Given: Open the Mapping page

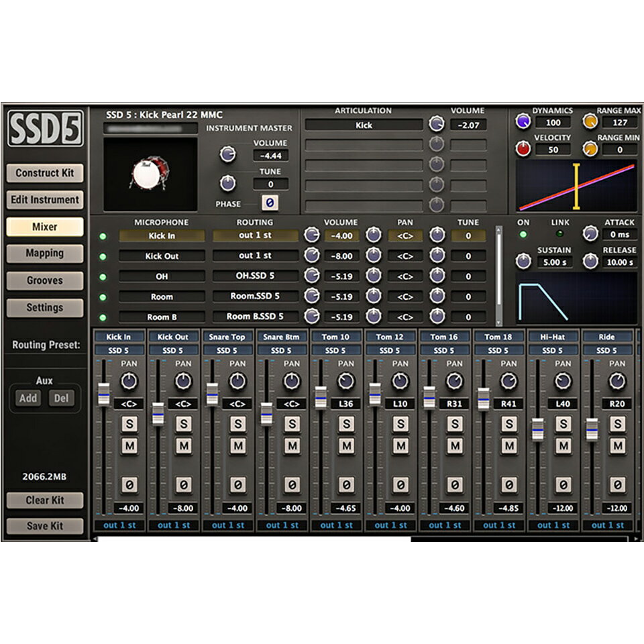Looking at the screenshot, I should pos(45,253).
